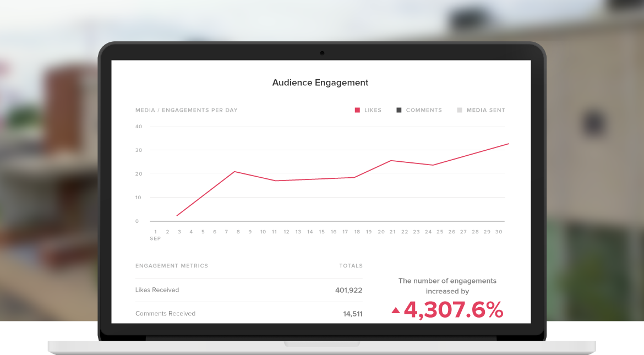Toggle the Media Sent legend square
The width and height of the screenshot is (644, 355).
point(460,110)
